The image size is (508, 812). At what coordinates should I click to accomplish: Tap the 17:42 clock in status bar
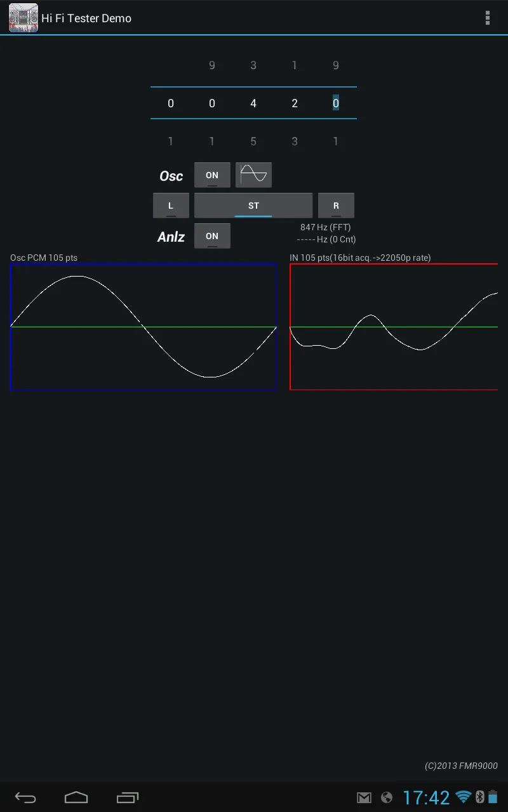click(x=426, y=797)
